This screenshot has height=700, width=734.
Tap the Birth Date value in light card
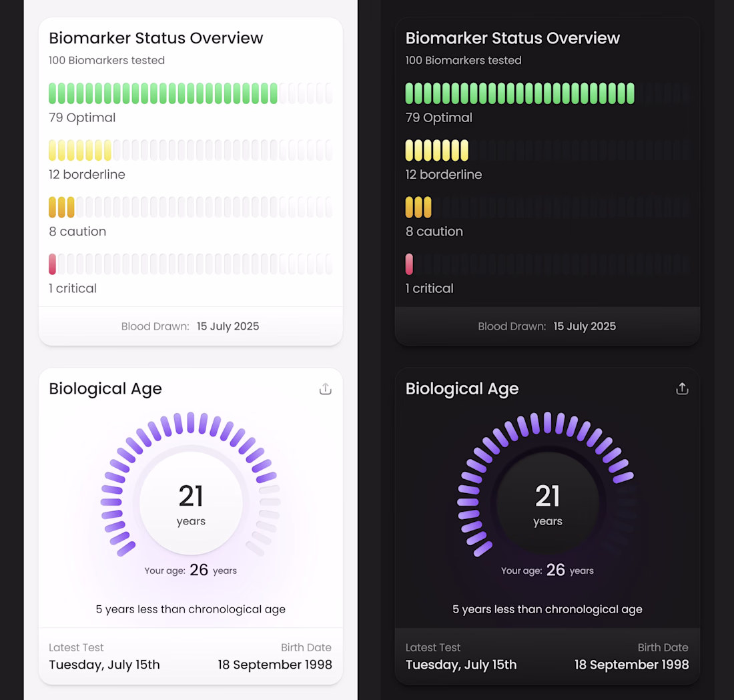275,665
